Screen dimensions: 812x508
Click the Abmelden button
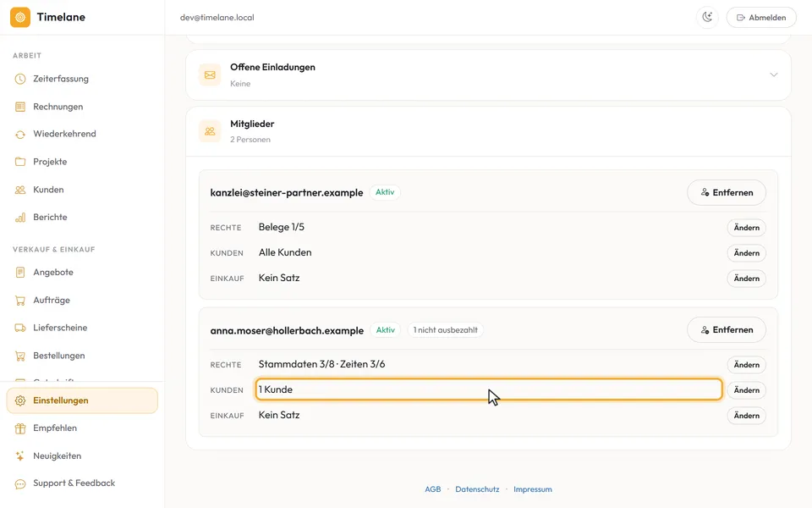click(761, 17)
